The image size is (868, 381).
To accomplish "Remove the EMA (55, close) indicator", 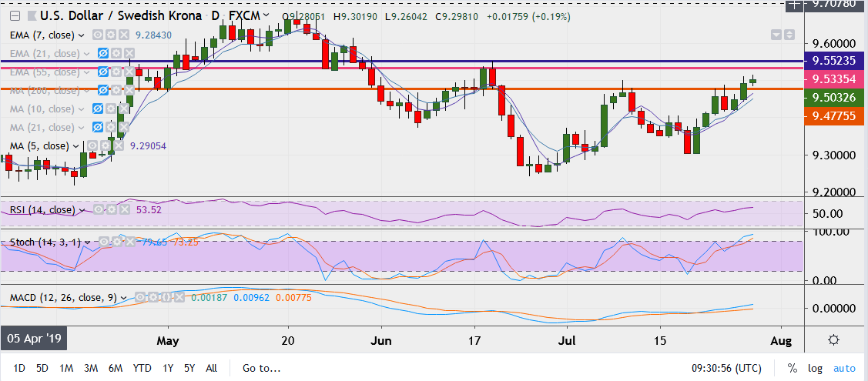I will click(x=129, y=72).
